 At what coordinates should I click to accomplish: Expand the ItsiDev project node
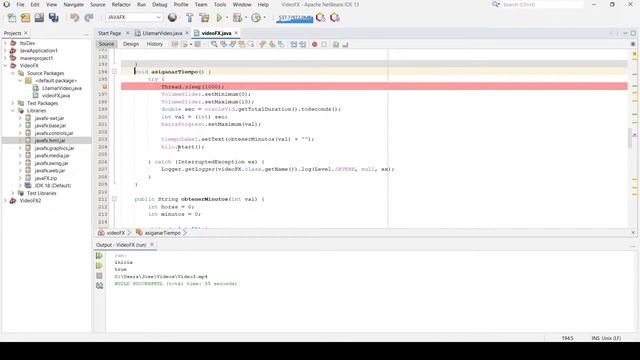pos(5,43)
